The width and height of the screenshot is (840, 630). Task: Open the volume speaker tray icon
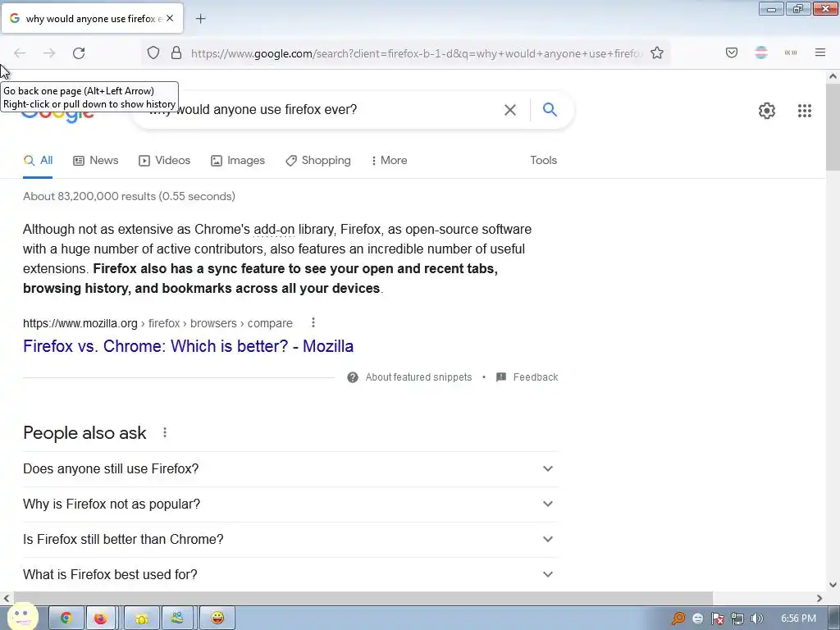pos(756,619)
